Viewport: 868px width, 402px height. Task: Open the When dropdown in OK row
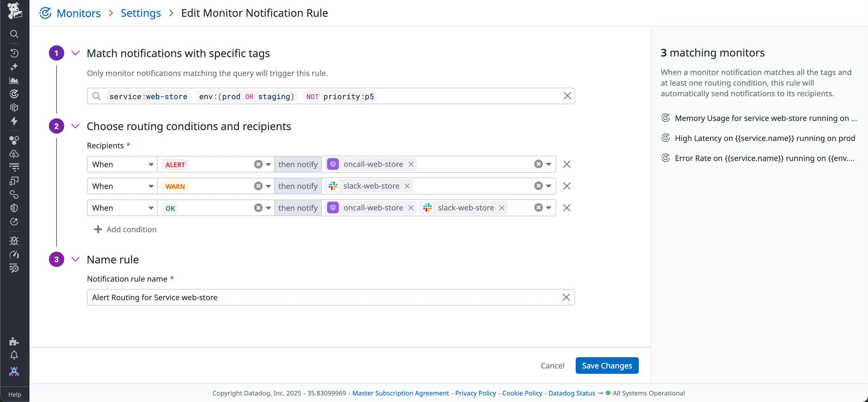point(122,208)
